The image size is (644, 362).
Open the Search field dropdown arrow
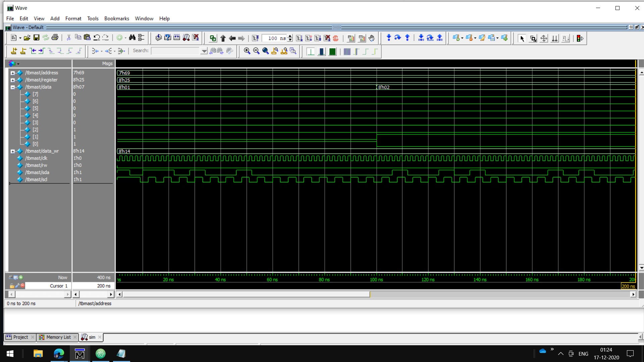204,51
